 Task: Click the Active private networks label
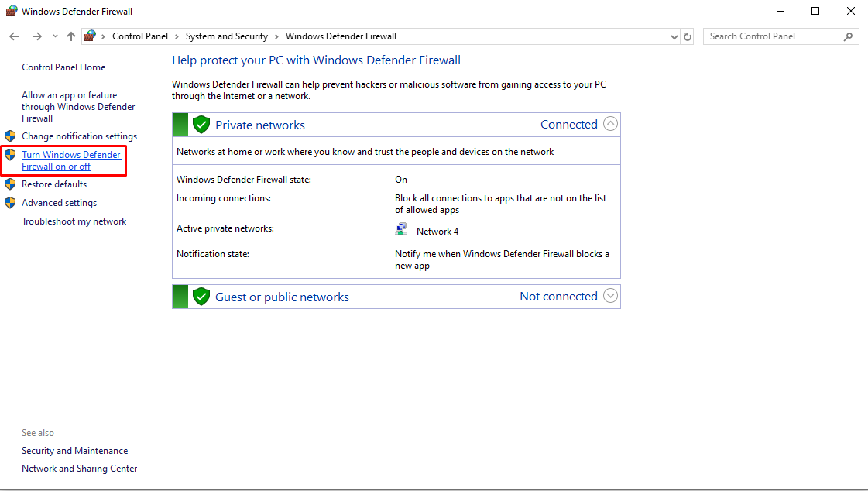pyautogui.click(x=225, y=228)
